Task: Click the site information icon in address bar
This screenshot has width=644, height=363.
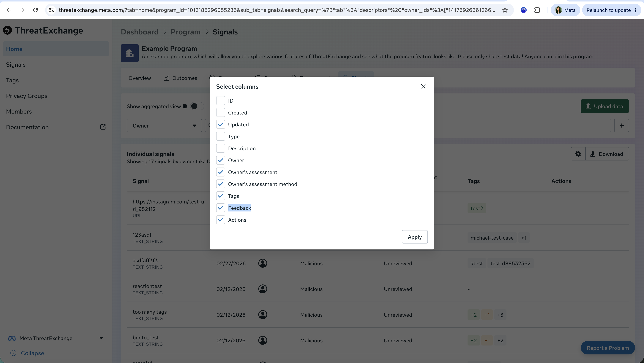Action: (x=51, y=10)
